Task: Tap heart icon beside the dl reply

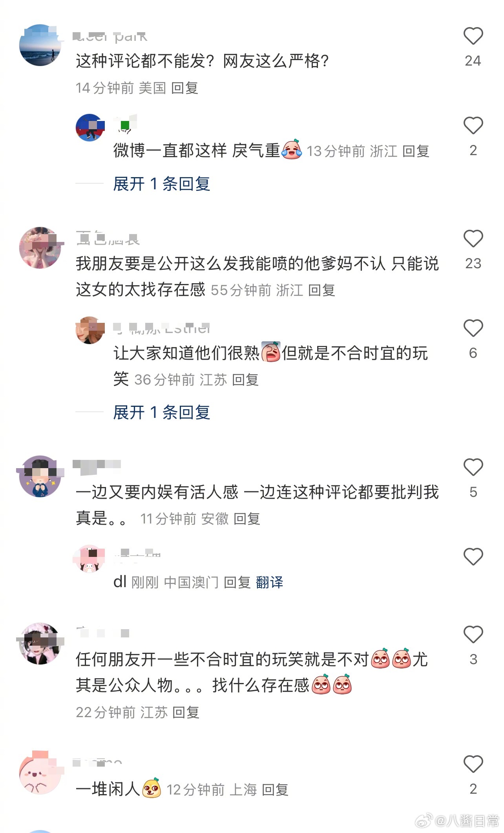Action: [x=473, y=557]
